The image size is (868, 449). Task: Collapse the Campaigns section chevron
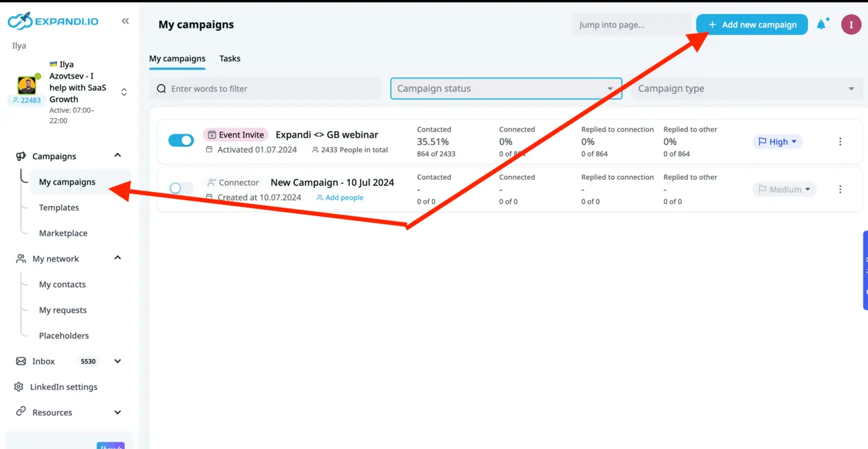(118, 156)
